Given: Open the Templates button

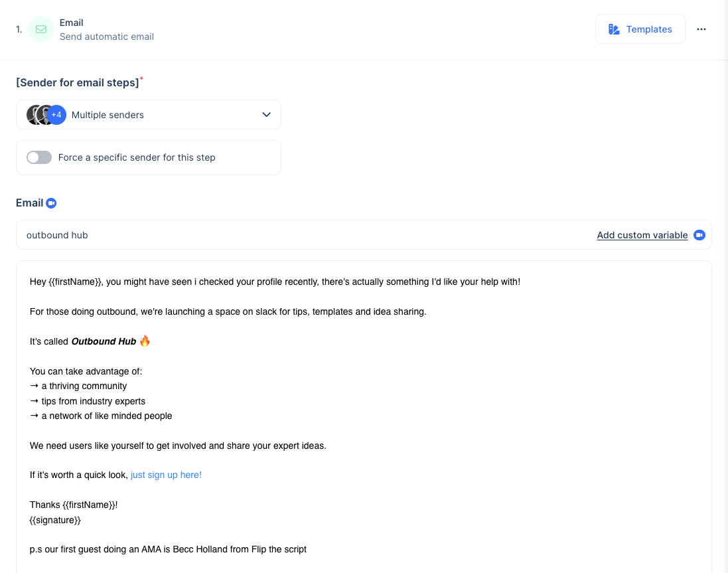Looking at the screenshot, I should click(x=640, y=29).
